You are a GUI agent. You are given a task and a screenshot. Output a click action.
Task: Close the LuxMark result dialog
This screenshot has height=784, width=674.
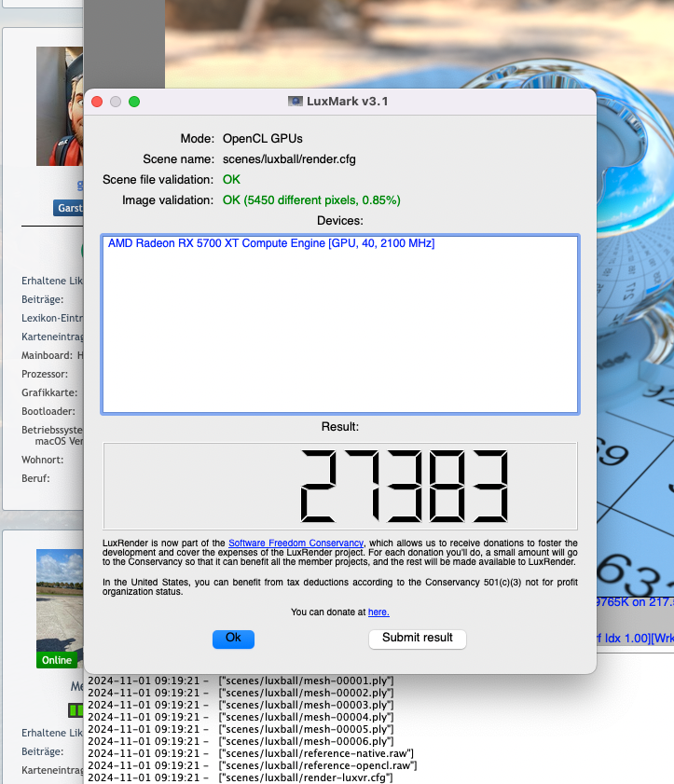97,102
